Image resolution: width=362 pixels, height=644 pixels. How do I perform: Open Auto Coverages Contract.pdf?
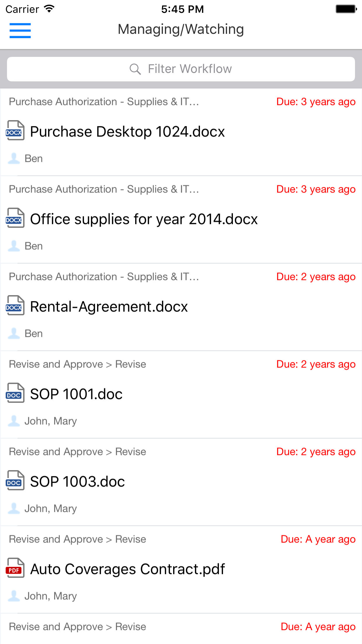[x=127, y=569]
